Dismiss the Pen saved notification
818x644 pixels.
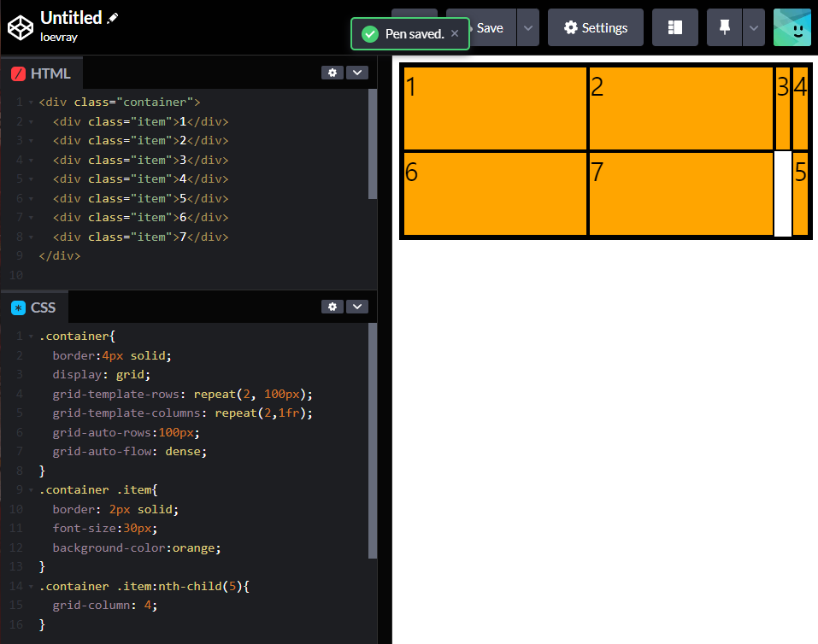(455, 33)
